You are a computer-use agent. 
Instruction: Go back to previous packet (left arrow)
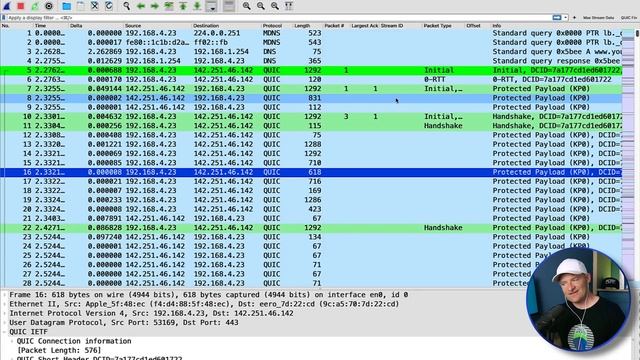[141, 6]
